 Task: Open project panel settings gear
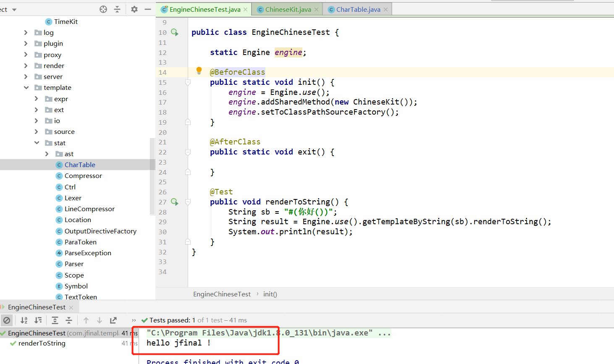coord(134,9)
